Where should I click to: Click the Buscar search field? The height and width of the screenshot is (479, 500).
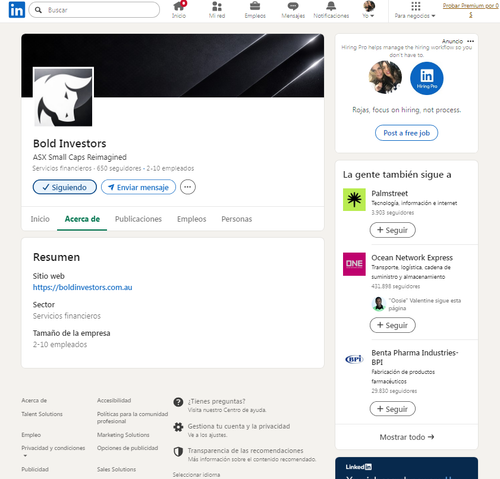(94, 10)
